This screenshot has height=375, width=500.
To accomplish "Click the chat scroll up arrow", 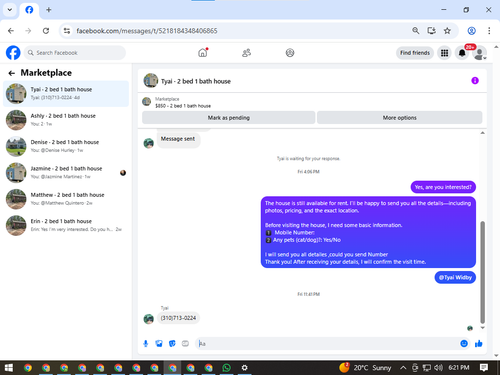I will pos(482,133).
